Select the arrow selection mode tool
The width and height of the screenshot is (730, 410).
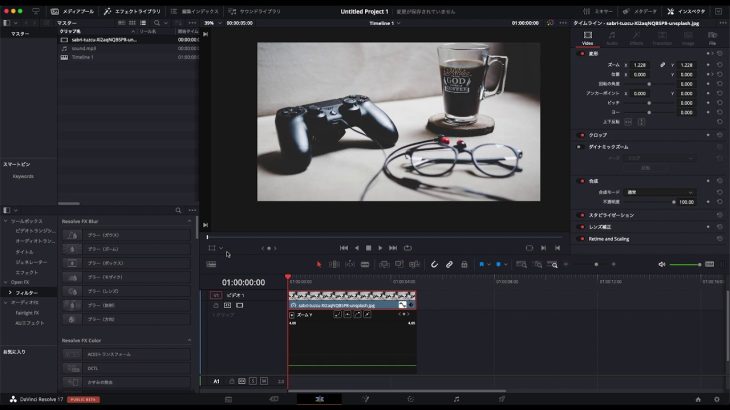pyautogui.click(x=320, y=264)
